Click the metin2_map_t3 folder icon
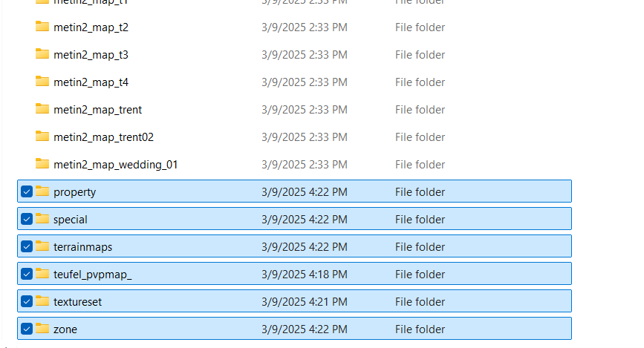Screen dimensions: 644x348 pyautogui.click(x=42, y=54)
